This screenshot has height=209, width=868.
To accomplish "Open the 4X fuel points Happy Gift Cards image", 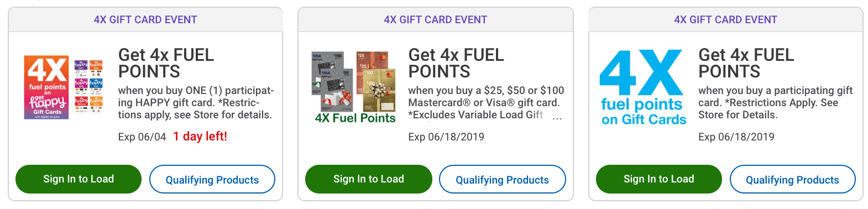I will 64,87.
